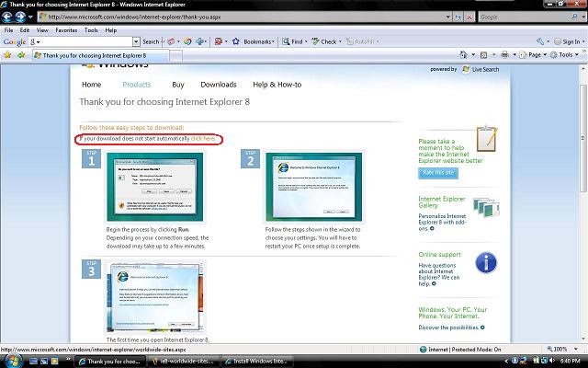Click the Google search box in IE

pyautogui.click(x=524, y=17)
